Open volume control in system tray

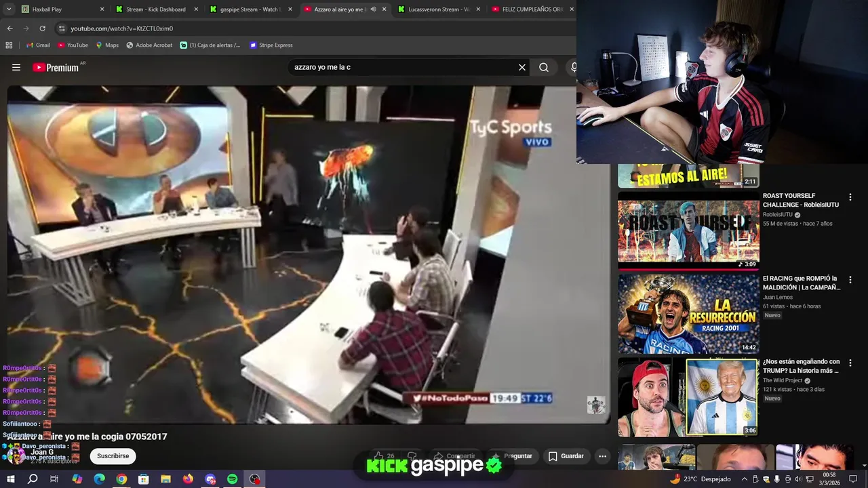[798, 479]
